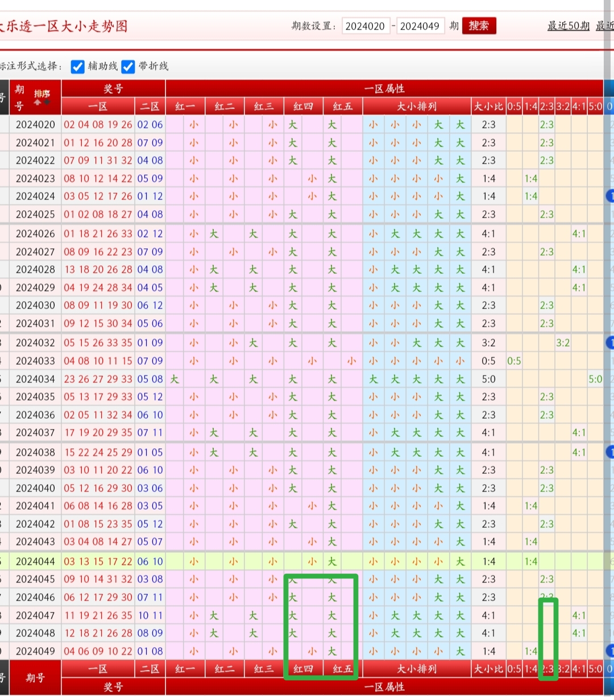Select period row 2024026
The image size is (614, 700).
click(35, 234)
